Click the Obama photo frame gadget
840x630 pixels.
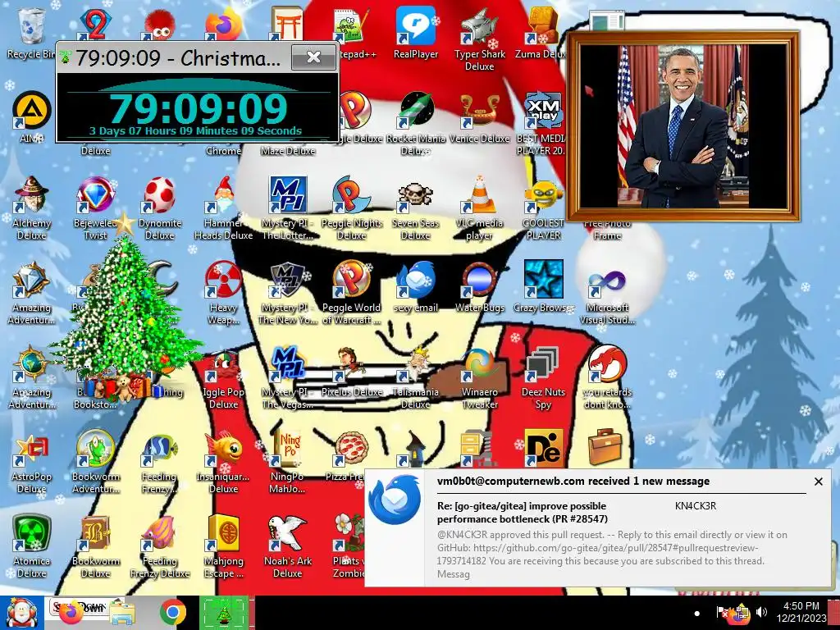tap(683, 126)
